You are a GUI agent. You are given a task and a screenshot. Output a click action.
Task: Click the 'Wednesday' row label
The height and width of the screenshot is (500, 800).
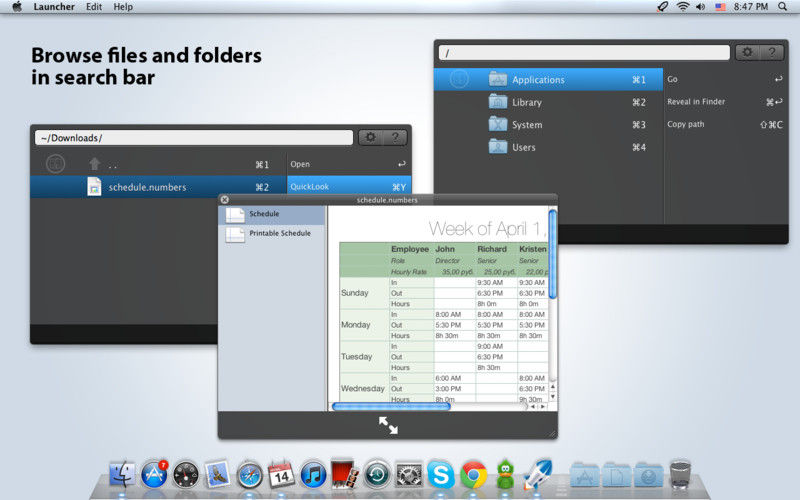point(363,388)
